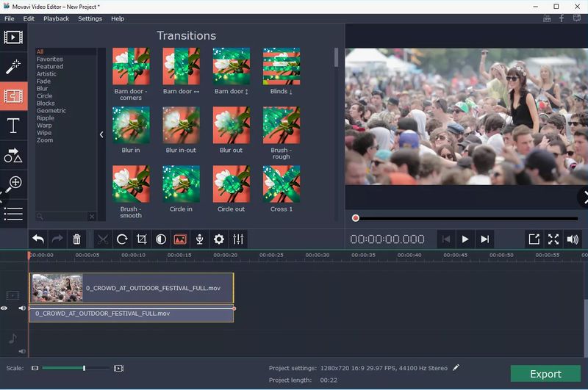The image size is (588, 390).
Task: Collapse the transitions category list arrow
Action: (101, 134)
